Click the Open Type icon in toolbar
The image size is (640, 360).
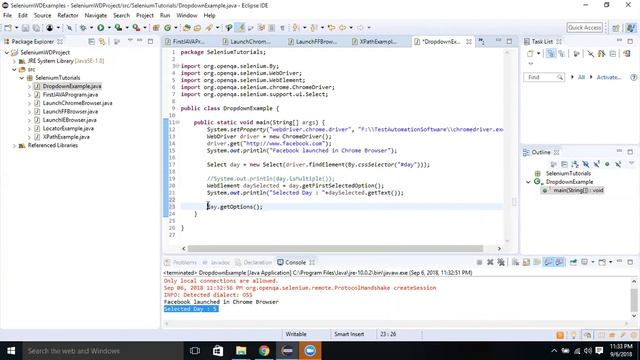(187, 28)
